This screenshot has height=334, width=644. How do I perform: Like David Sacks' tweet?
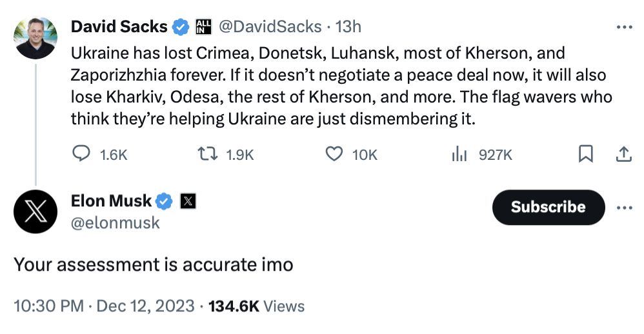[x=333, y=154]
